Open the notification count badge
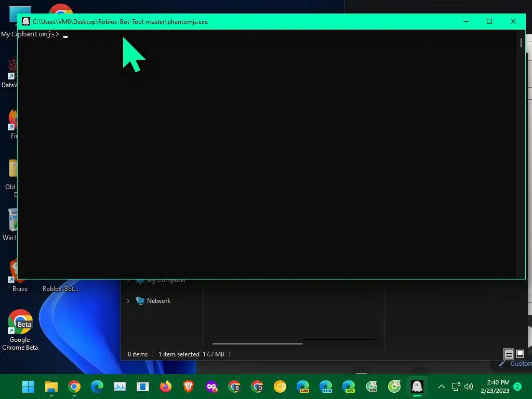 [x=517, y=387]
